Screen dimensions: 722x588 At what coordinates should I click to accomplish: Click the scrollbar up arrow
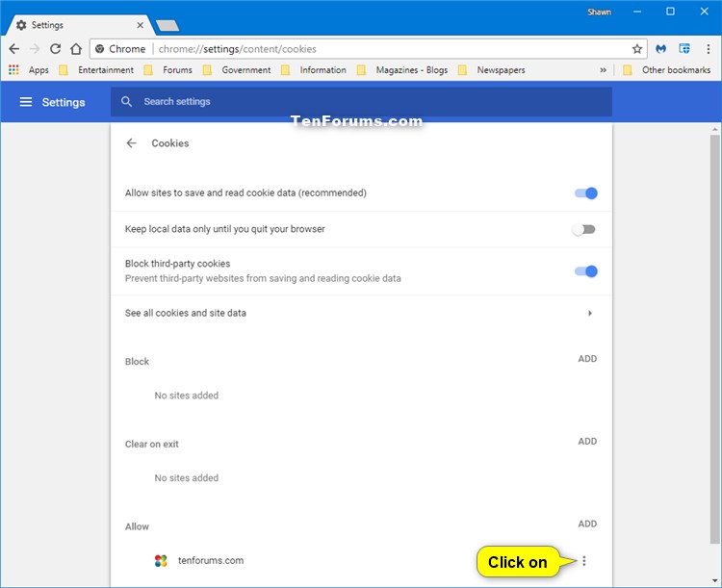(714, 130)
